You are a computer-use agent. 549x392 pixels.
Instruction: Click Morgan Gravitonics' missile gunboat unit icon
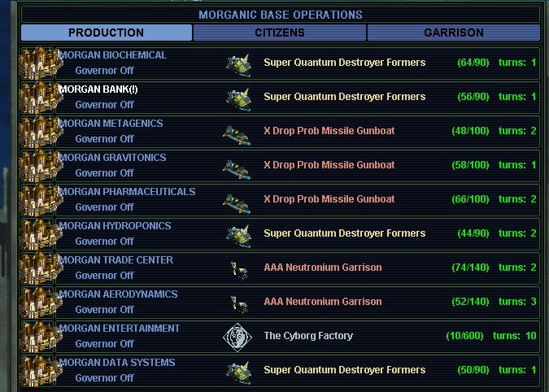click(237, 165)
